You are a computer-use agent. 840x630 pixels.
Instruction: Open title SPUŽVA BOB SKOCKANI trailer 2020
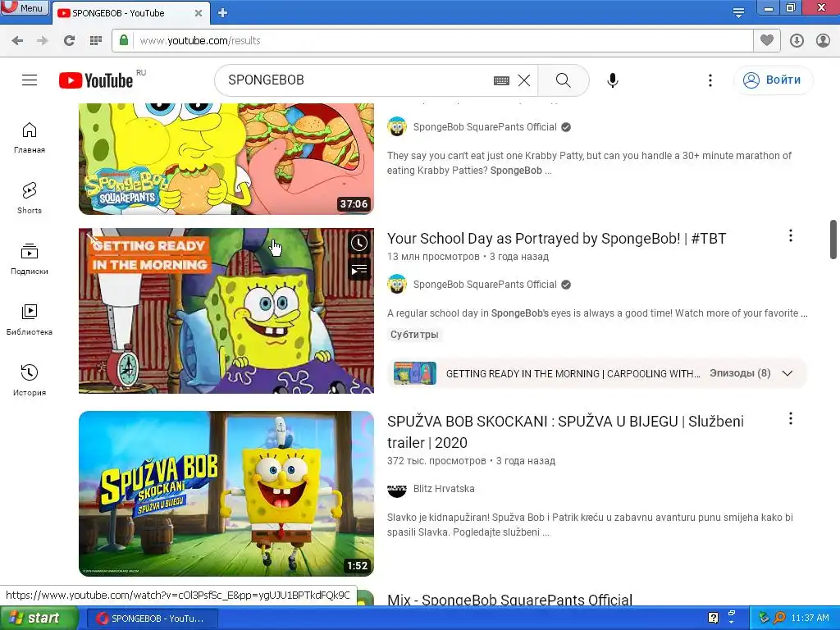tap(565, 431)
